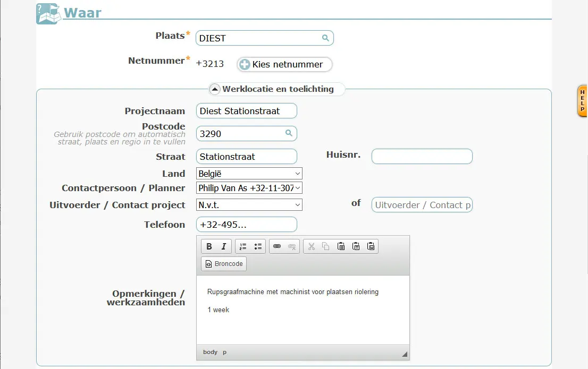Click the paste icon in editor toolbar

click(x=341, y=246)
